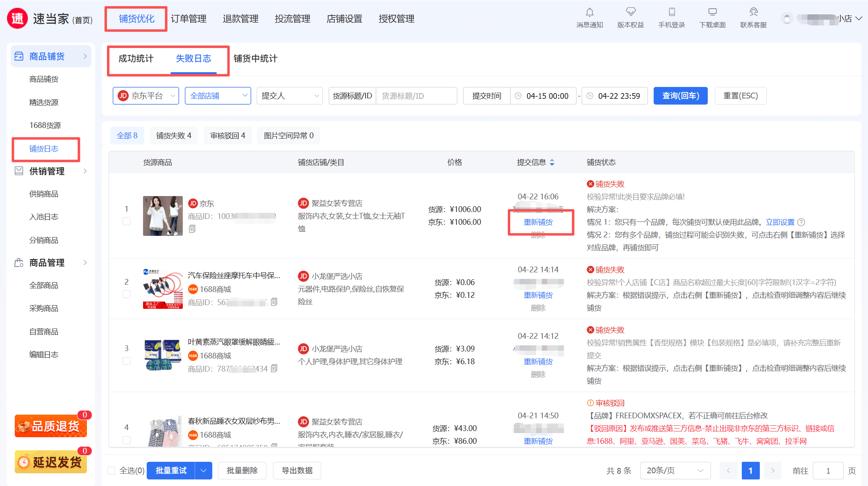Click 立即设置 link in first row
The width and height of the screenshot is (868, 486).
coord(780,222)
